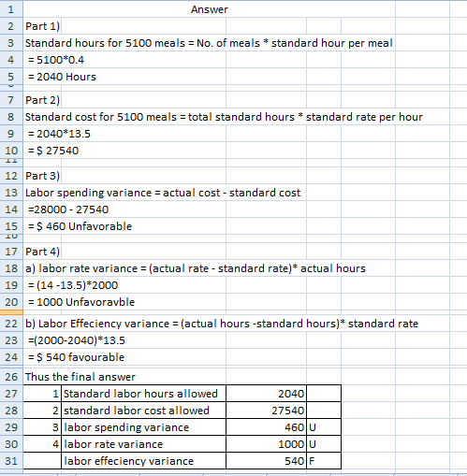The width and height of the screenshot is (467, 476).
Task: Click the '=28000 - 27540' cell
Action: click(68, 209)
